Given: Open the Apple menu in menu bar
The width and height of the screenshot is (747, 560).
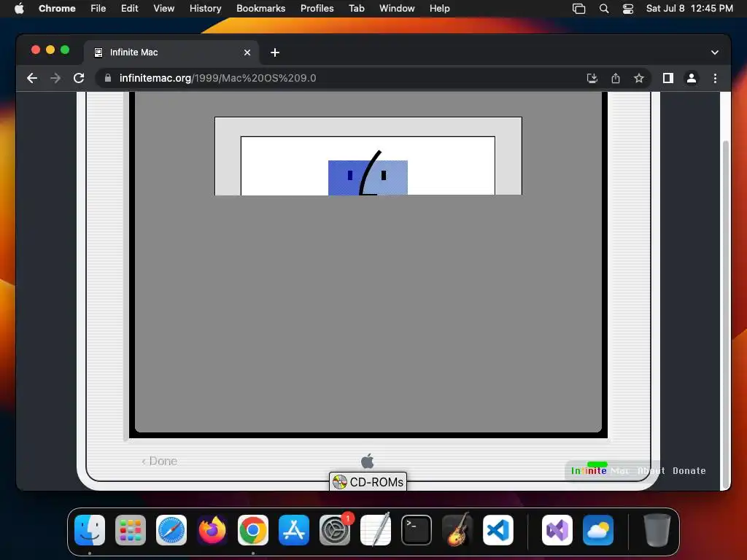Looking at the screenshot, I should pos(19,8).
